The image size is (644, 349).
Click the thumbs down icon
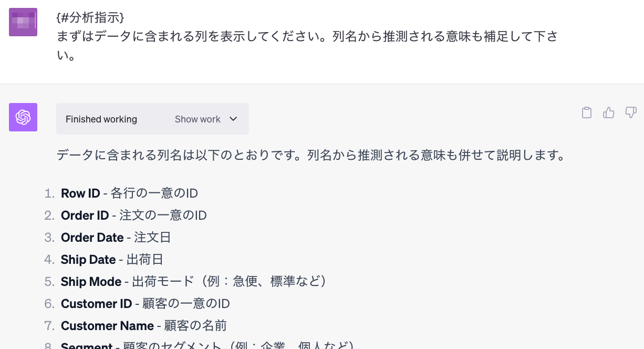631,112
